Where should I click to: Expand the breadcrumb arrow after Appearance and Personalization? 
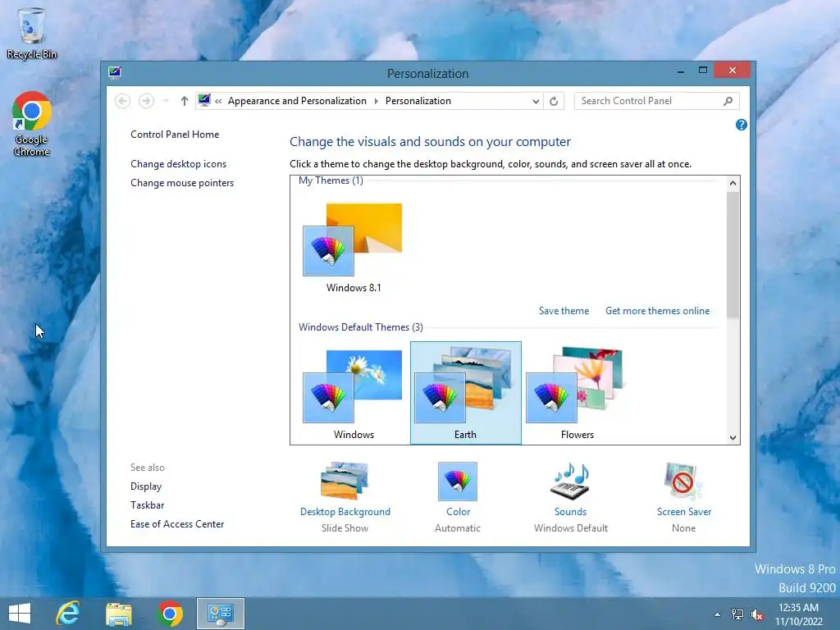click(x=376, y=101)
